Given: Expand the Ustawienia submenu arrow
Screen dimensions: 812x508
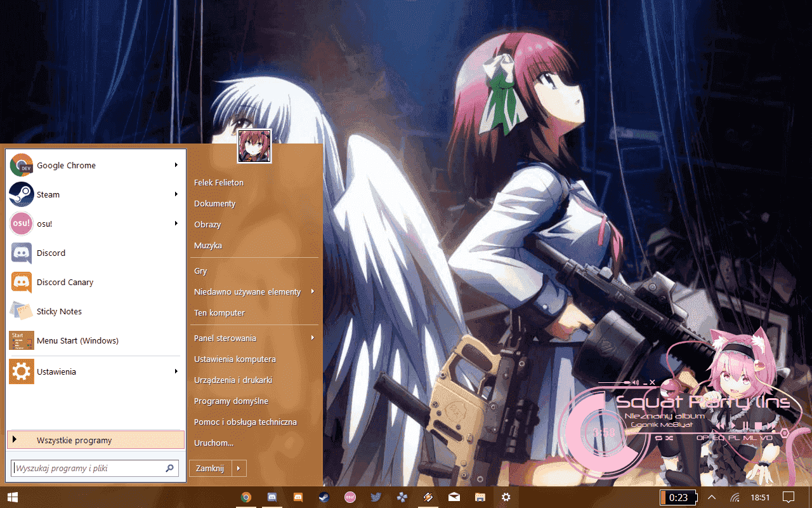Looking at the screenshot, I should (x=176, y=371).
